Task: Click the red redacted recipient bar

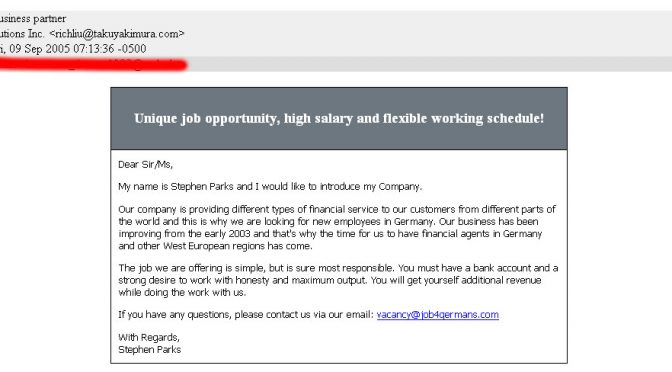Action: 93,65
